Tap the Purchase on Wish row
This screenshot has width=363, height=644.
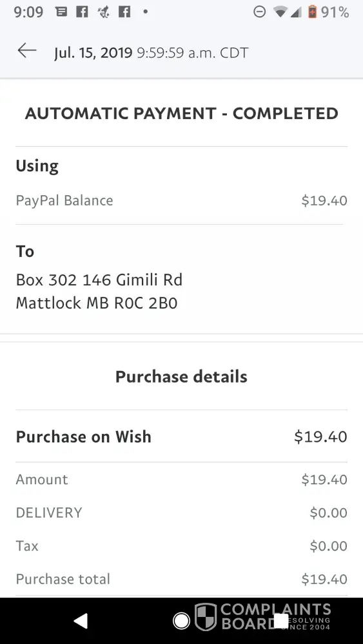coord(181,436)
